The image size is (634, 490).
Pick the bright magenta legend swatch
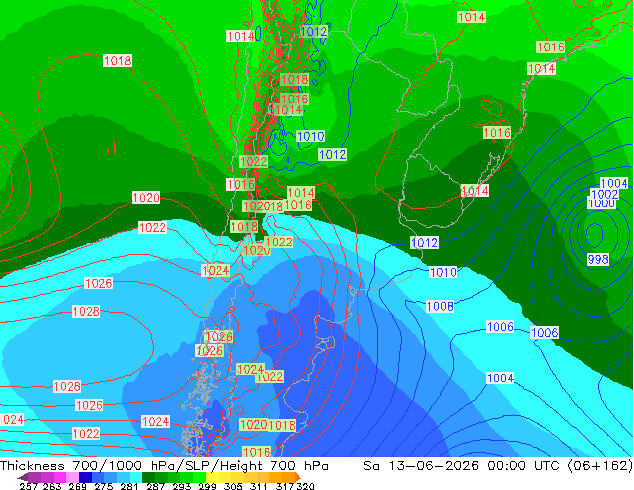pos(60,477)
